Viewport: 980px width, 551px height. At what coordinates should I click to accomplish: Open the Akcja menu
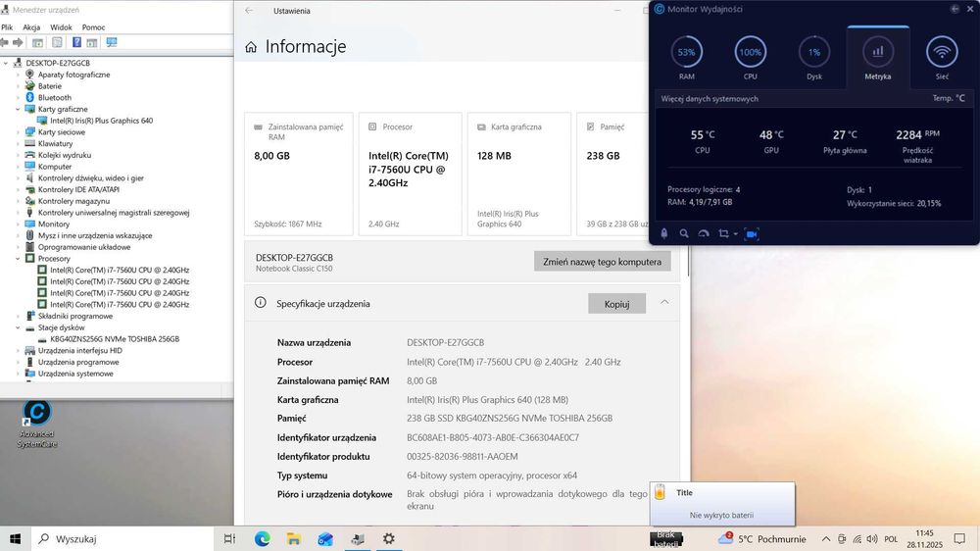[x=31, y=27]
